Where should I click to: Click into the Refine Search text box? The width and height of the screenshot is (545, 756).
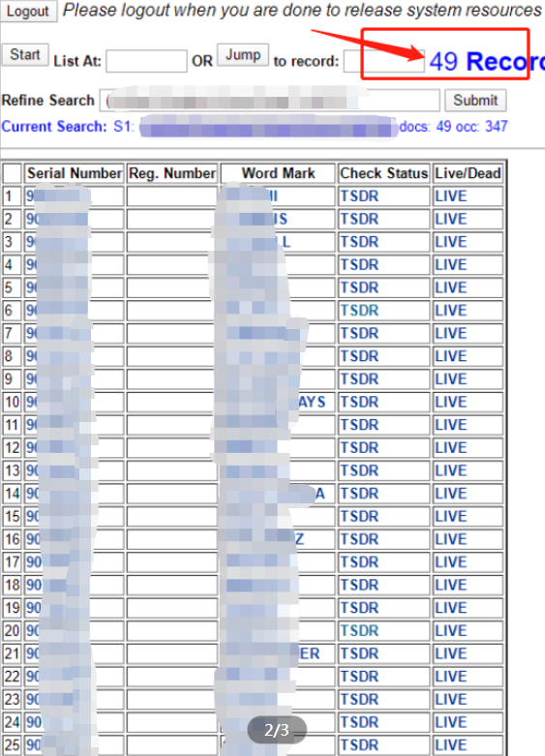tap(270, 101)
